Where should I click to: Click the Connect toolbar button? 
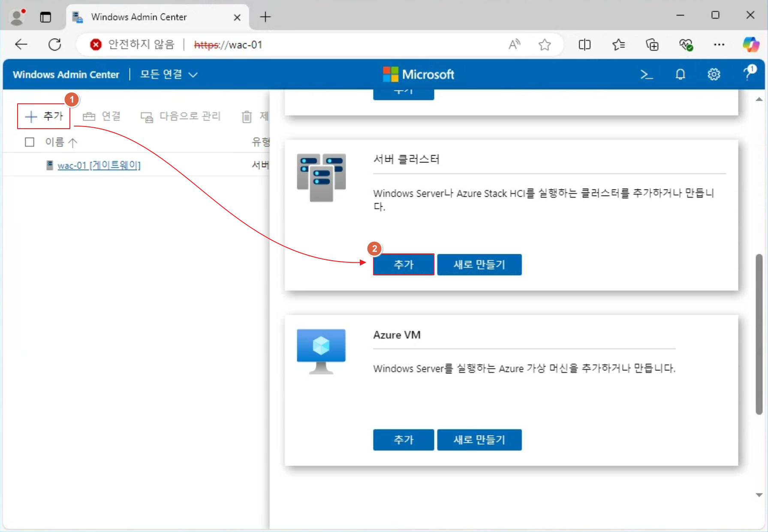pos(102,116)
